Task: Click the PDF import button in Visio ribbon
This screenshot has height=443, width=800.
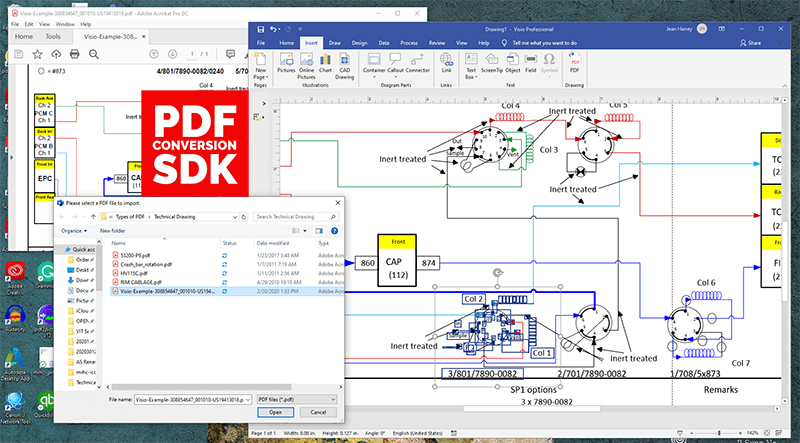Action: [x=574, y=63]
